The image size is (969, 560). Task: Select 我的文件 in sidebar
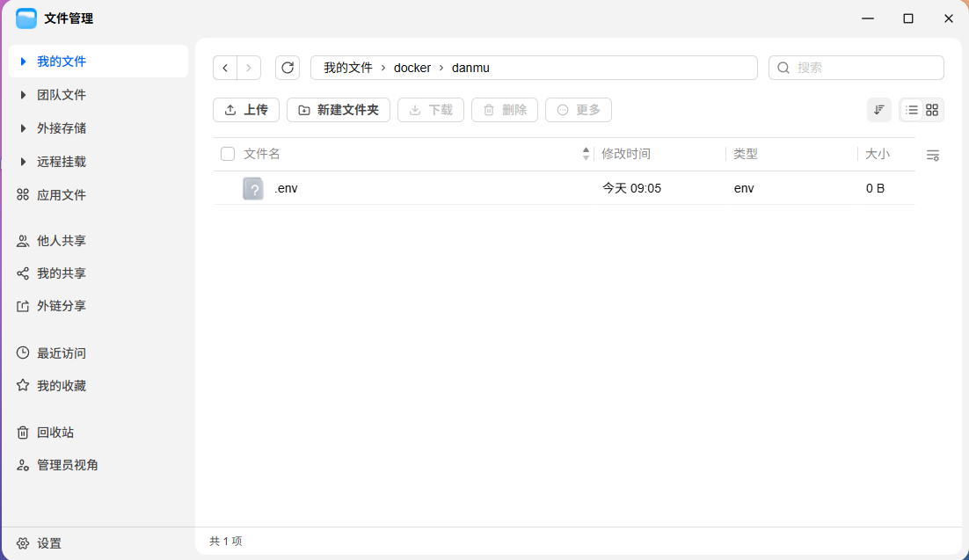click(62, 62)
